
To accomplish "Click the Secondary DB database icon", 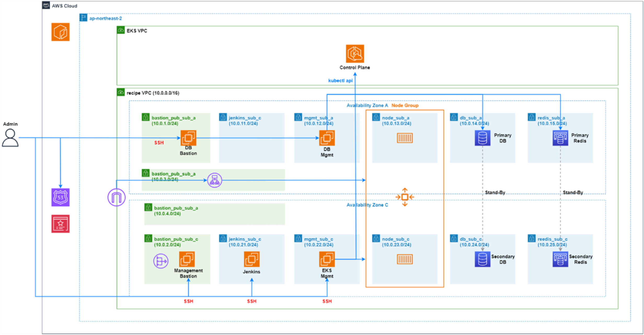I will pos(482,259).
